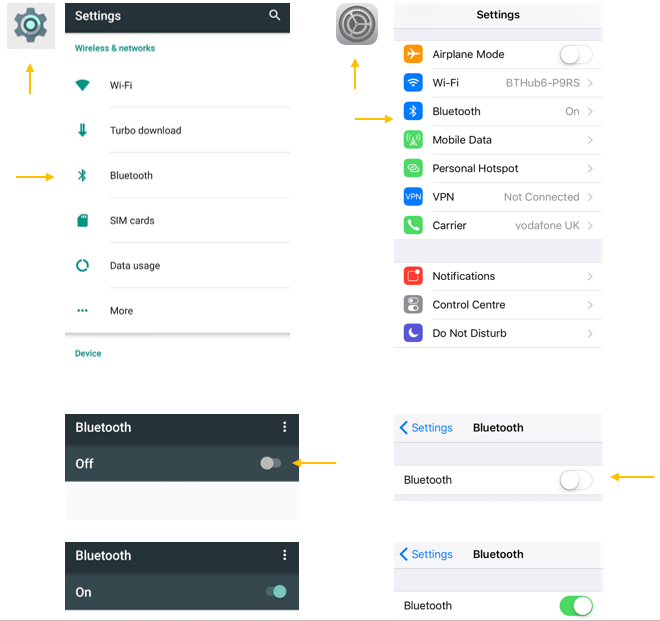Open the blue VPN icon row
This screenshot has height=621, width=660.
413,197
